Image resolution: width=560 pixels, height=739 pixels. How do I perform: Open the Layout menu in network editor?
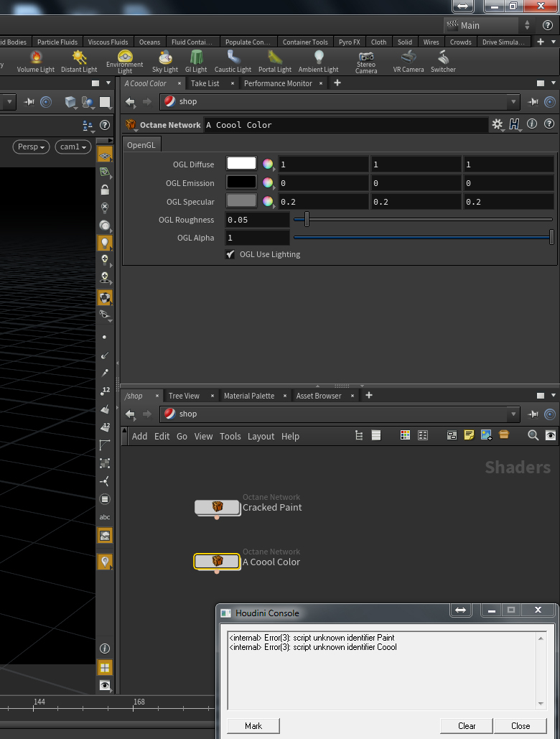click(261, 436)
